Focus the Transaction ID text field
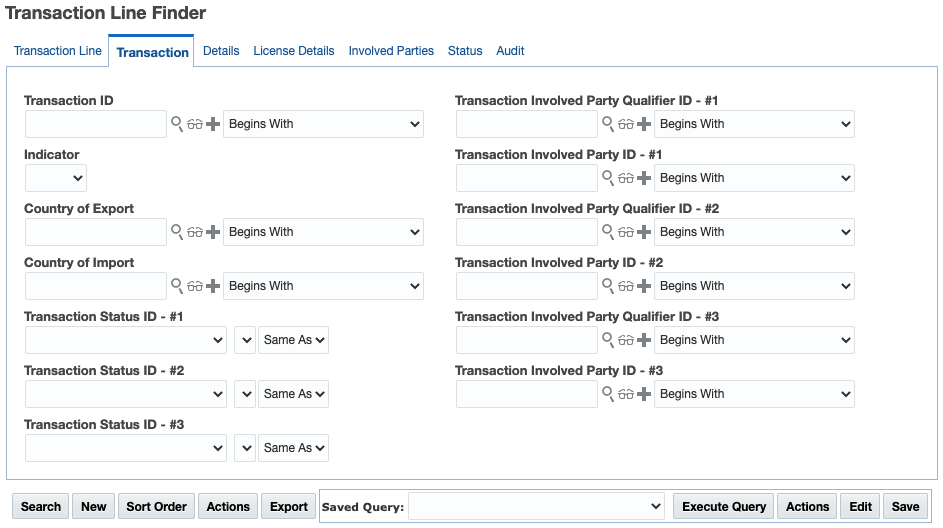Viewport: 943px width, 528px height. pos(96,124)
